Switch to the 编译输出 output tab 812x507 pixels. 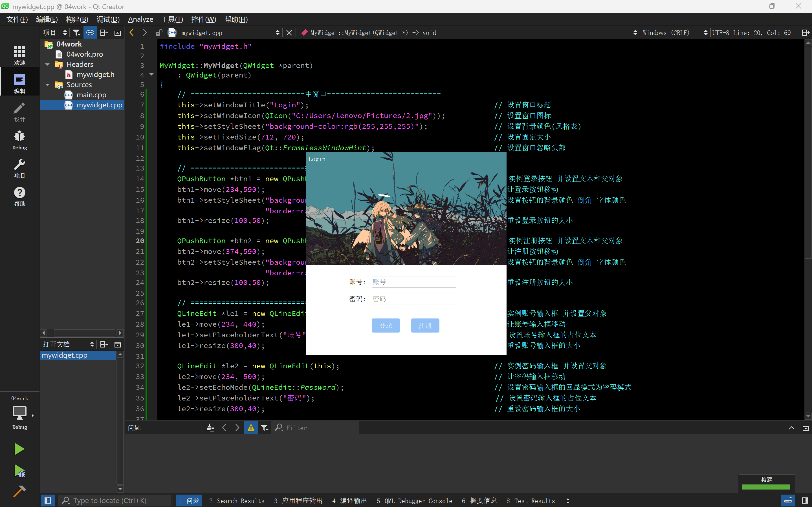349,501
